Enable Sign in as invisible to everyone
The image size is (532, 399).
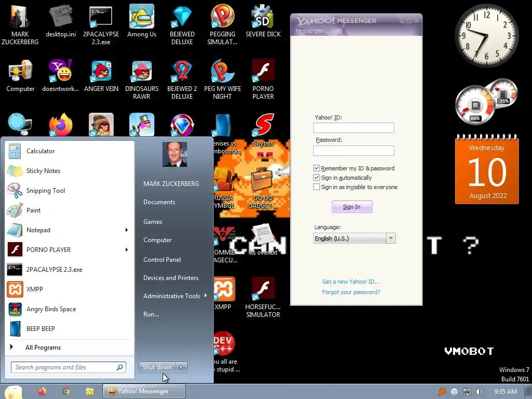pos(316,187)
